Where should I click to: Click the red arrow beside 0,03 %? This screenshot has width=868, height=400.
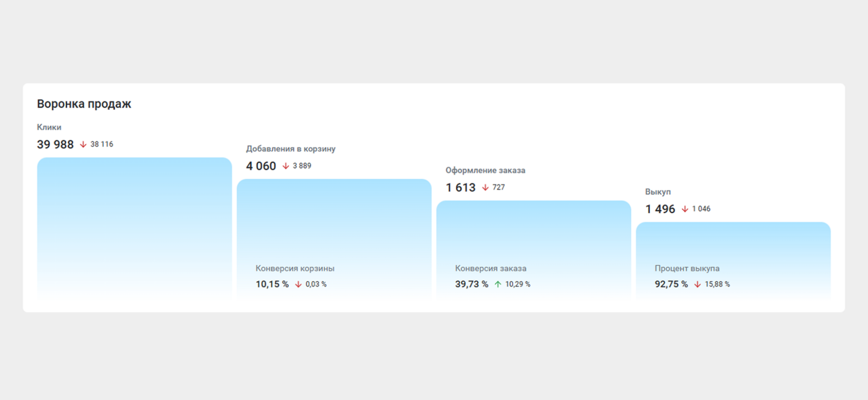[298, 284]
